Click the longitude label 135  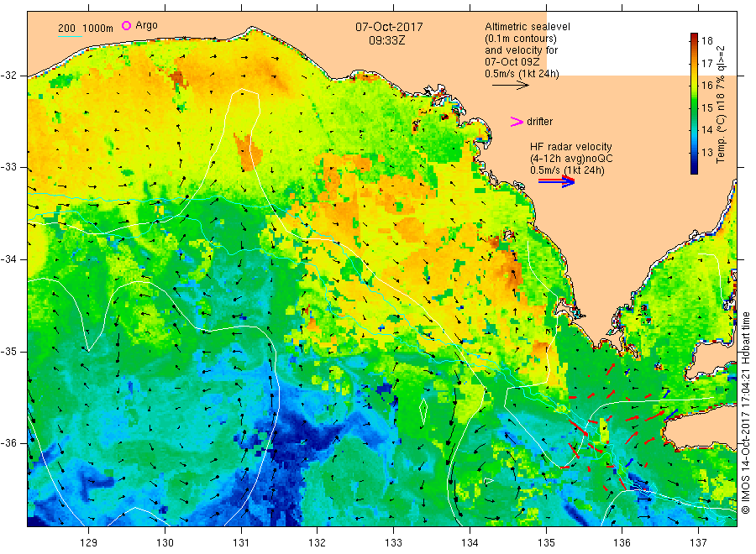[x=546, y=543]
